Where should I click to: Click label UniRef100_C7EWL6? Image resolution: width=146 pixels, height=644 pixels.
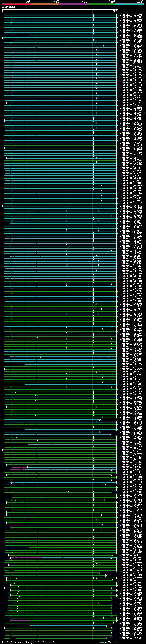tap(131, 299)
